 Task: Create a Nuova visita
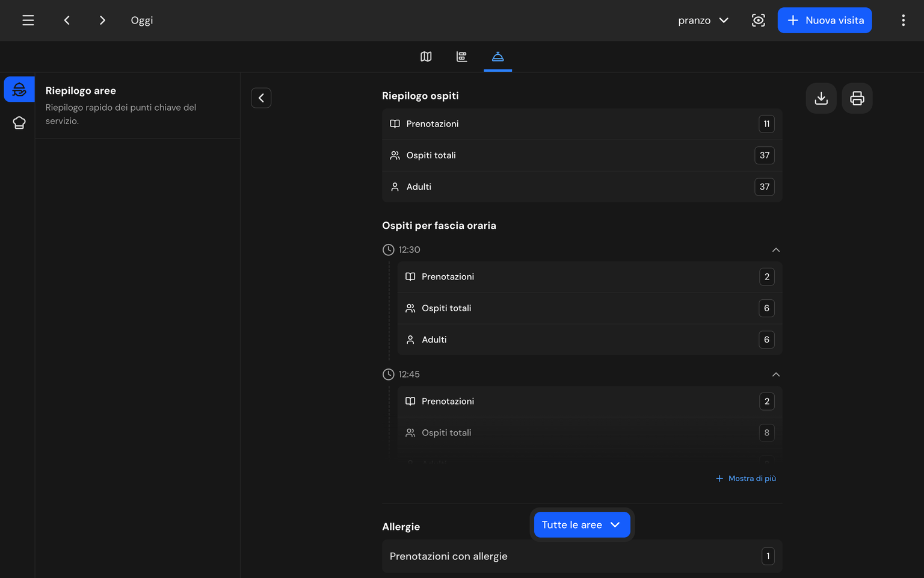point(824,20)
